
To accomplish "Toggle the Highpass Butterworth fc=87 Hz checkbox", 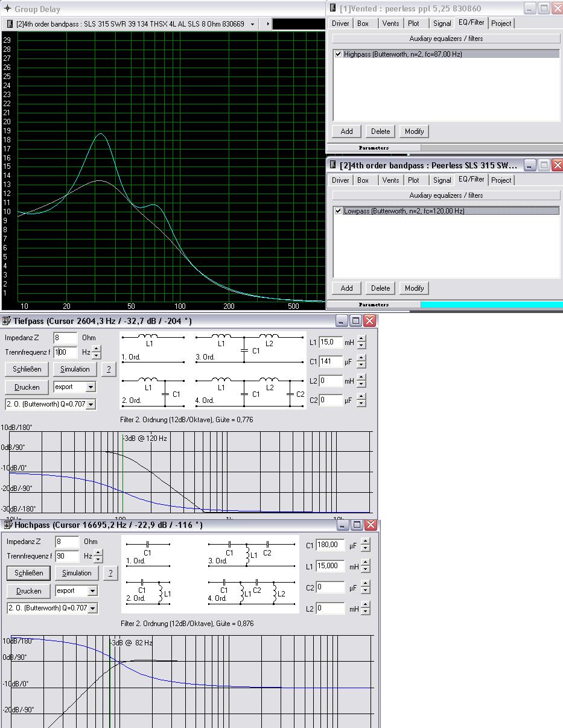I will pos(339,54).
